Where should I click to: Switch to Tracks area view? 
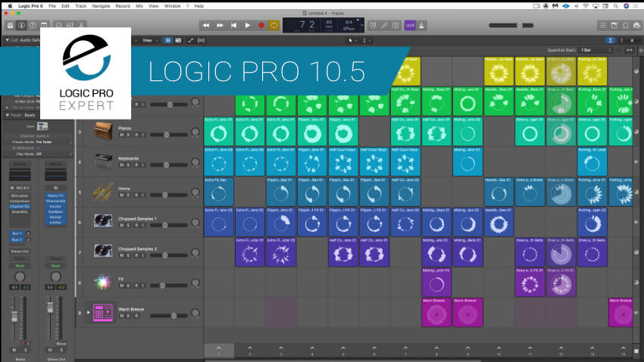[178, 40]
